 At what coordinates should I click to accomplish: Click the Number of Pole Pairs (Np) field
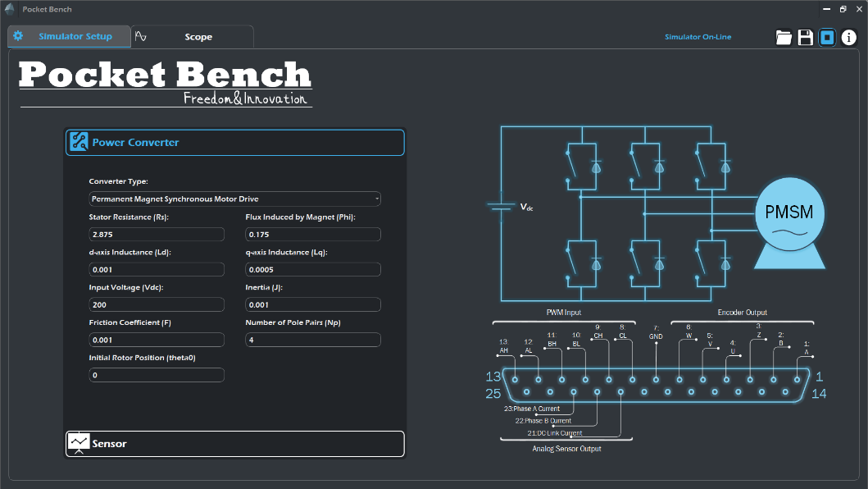(313, 340)
